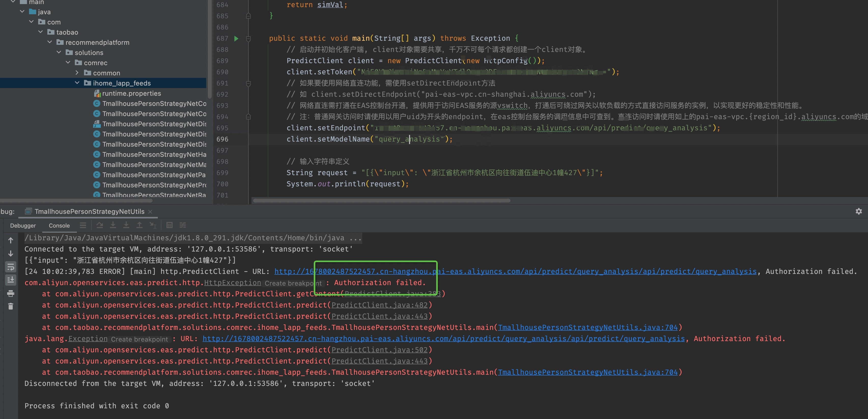Click the HttpException class link in the console
Viewport: 868px width, 419px height.
pyautogui.click(x=232, y=283)
